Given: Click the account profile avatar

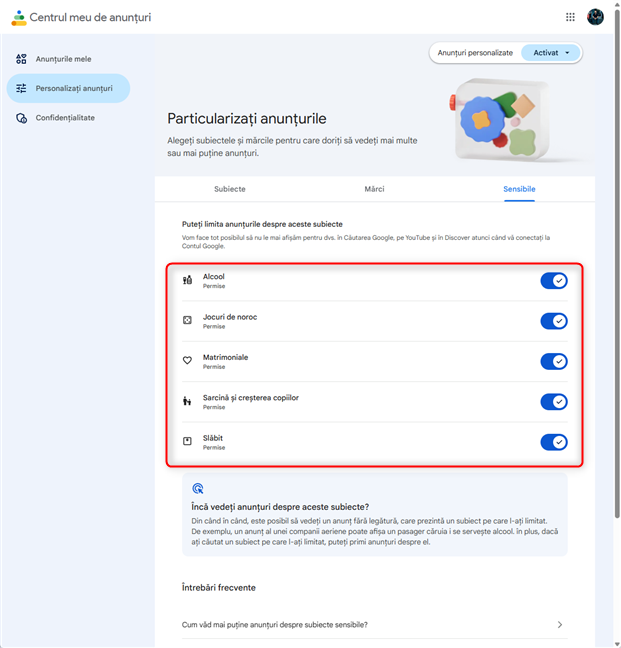Looking at the screenshot, I should 596,17.
